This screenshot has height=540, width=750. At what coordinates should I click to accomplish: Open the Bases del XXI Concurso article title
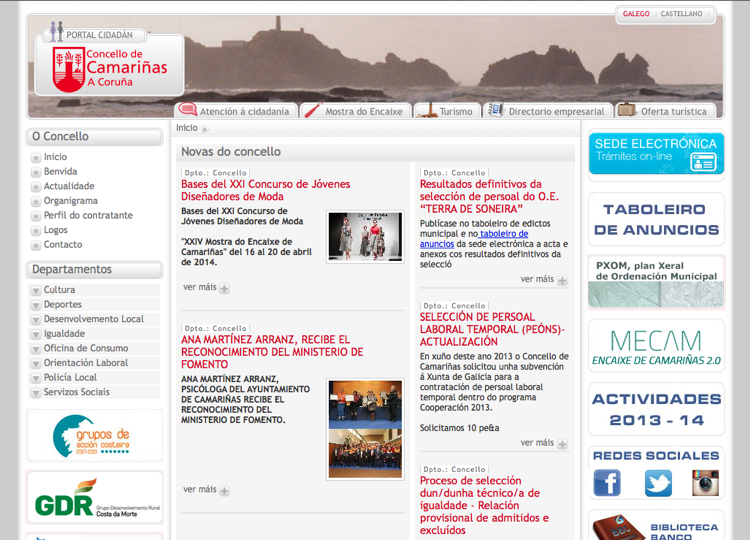click(265, 190)
